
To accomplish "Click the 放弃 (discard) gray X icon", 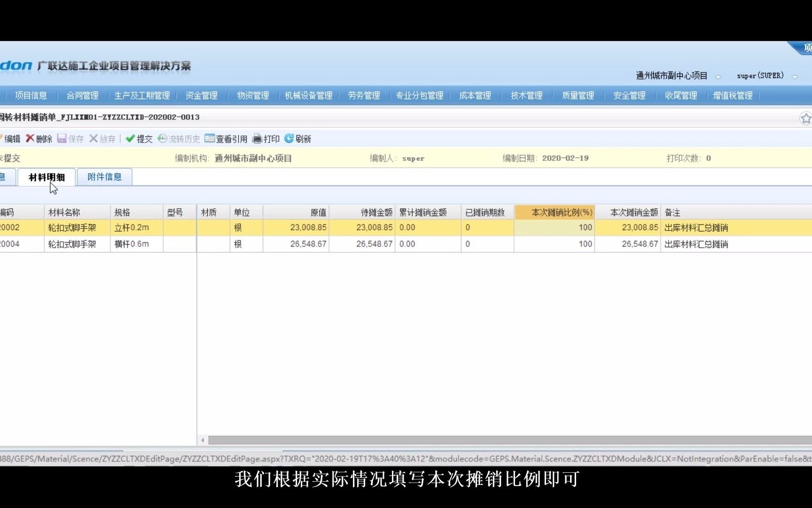I will [94, 138].
